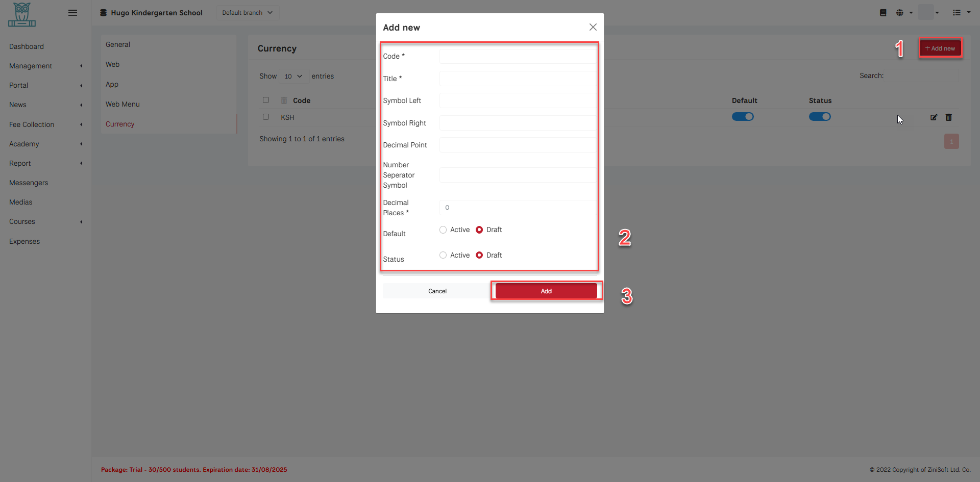
Task: Select Draft radio for Status
Action: [x=479, y=256]
